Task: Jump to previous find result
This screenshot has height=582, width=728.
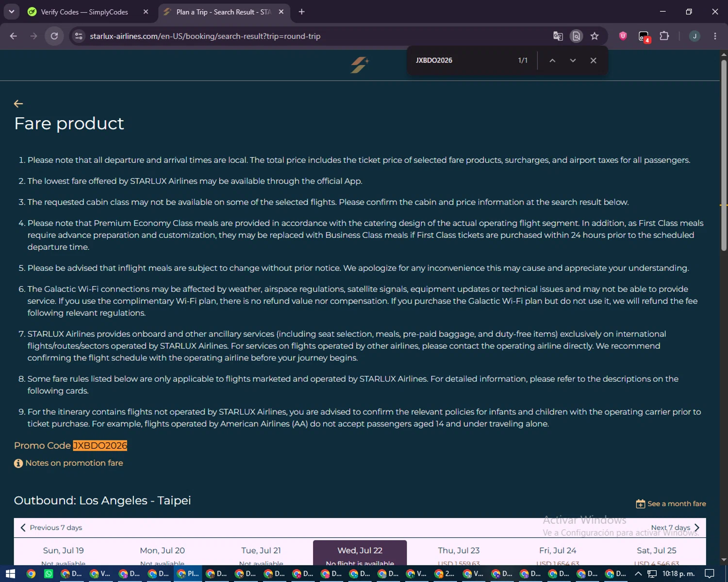Action: tap(552, 60)
